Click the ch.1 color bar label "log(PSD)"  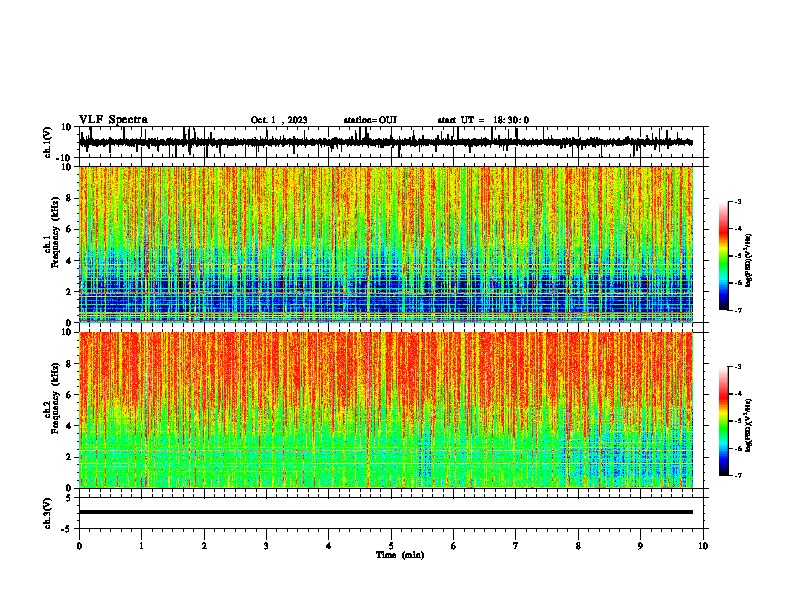coord(748,261)
